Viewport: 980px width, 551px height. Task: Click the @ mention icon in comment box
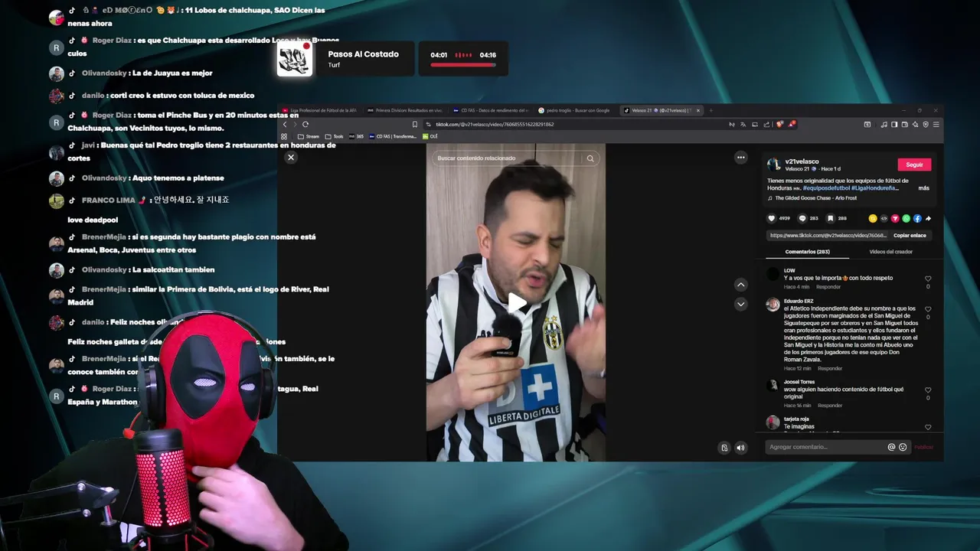(891, 447)
